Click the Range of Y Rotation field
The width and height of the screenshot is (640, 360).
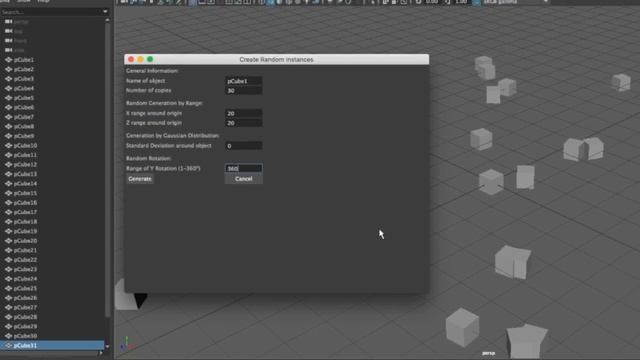pos(244,168)
